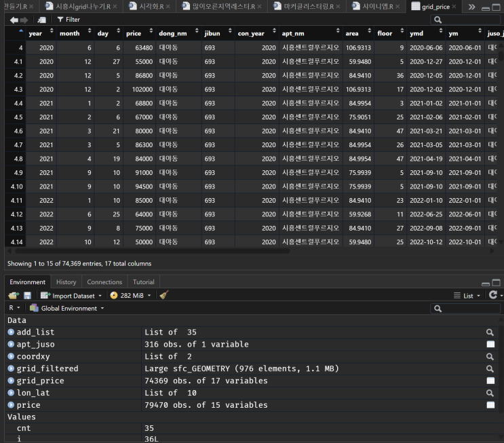Sort by the ymd column
The image size is (504, 443).
coord(426,33)
